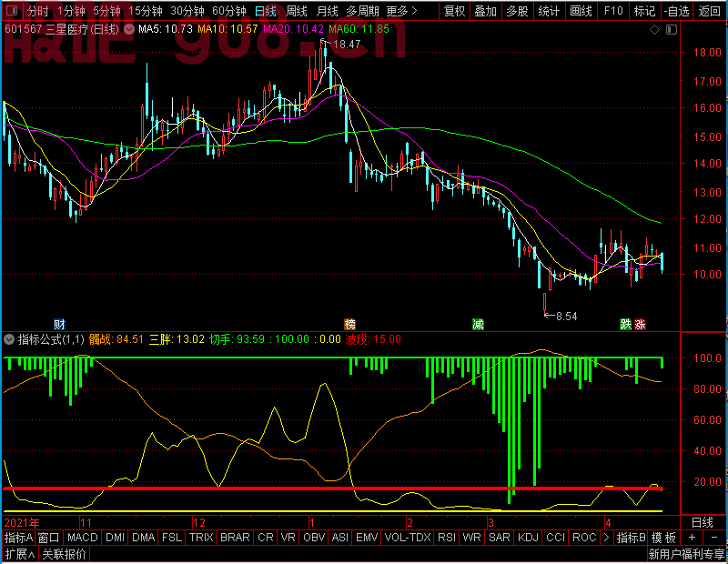The image size is (728, 564).
Task: Click the 日线 label right of timeline
Action: 702,523
